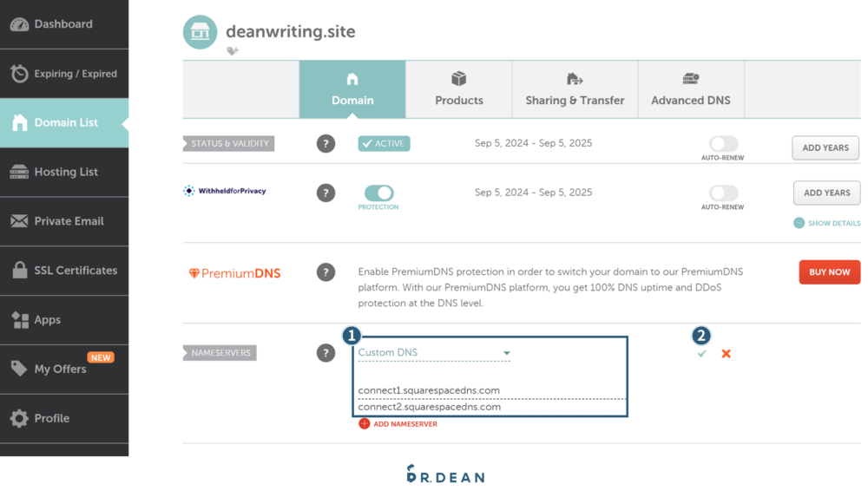Click the Buy Now button for PremiumDNS
Screen dimensions: 868x497
tap(829, 272)
